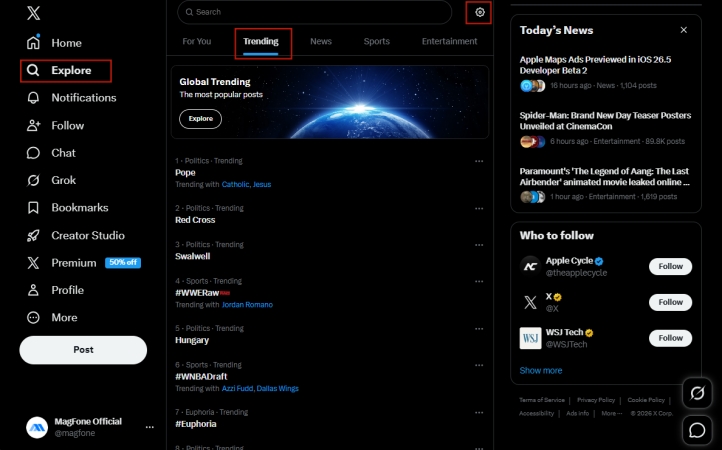Open the Privacy Policy link
722x450 pixels.
coord(596,400)
